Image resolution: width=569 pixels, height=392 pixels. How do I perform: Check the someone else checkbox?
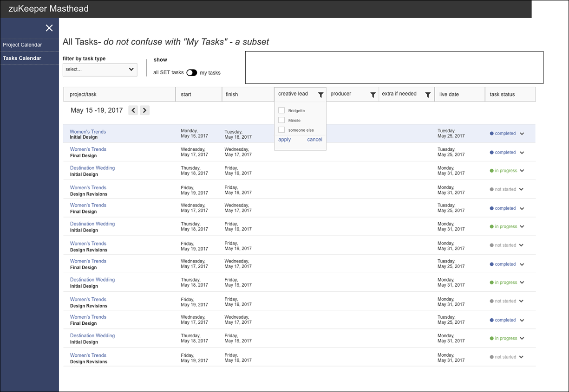(x=281, y=130)
